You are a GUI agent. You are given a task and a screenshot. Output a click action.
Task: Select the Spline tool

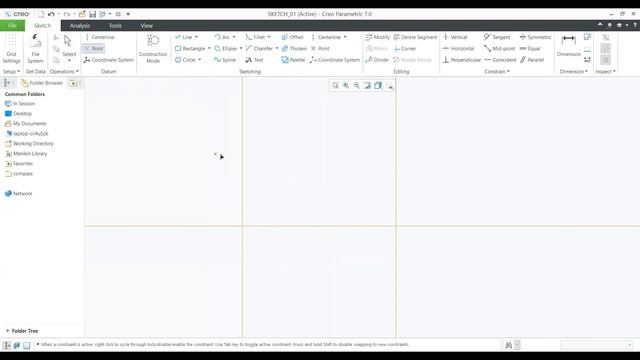(x=225, y=60)
